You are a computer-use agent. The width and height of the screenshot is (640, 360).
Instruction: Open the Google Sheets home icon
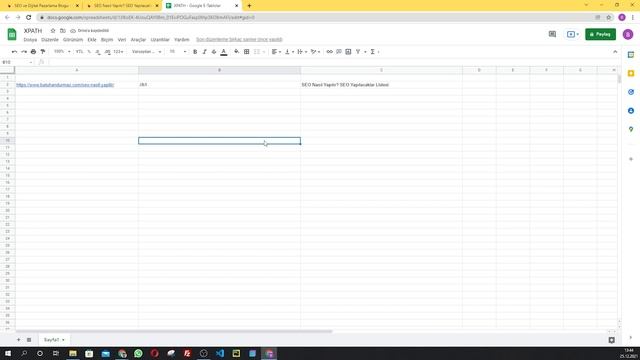12,34
